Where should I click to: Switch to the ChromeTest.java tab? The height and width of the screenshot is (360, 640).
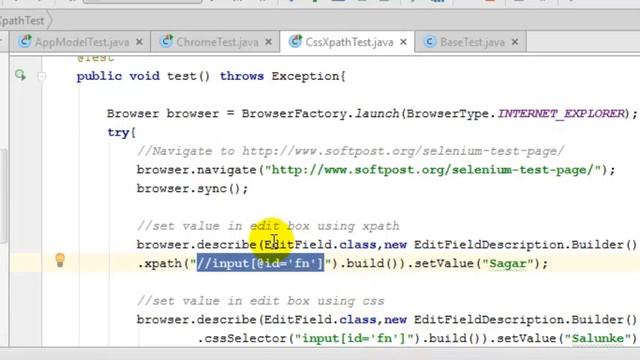tap(215, 42)
